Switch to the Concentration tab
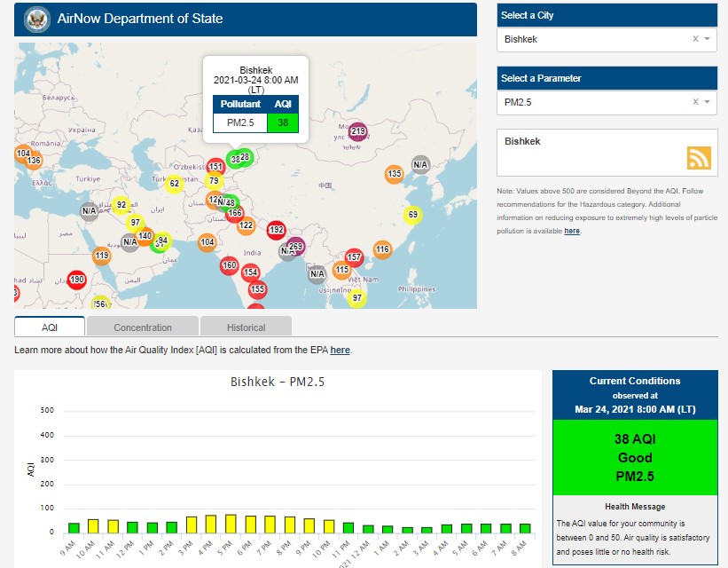Viewport: 728px width, 568px height. pyautogui.click(x=142, y=327)
